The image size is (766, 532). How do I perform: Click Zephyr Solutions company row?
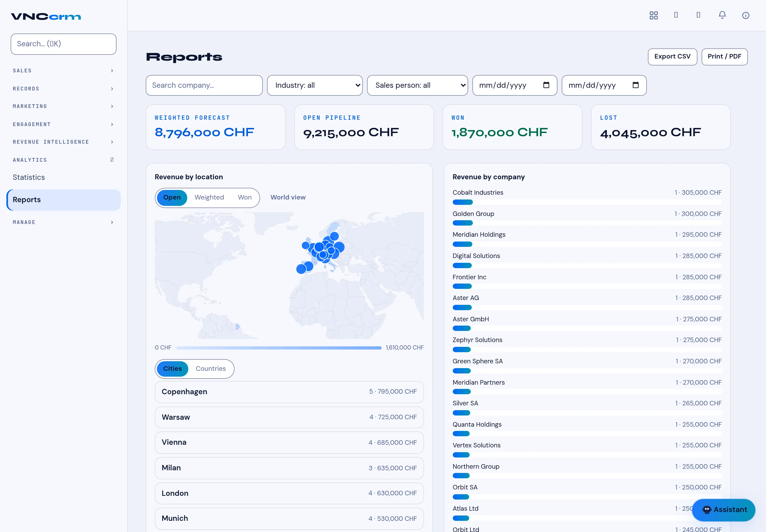click(x=587, y=344)
